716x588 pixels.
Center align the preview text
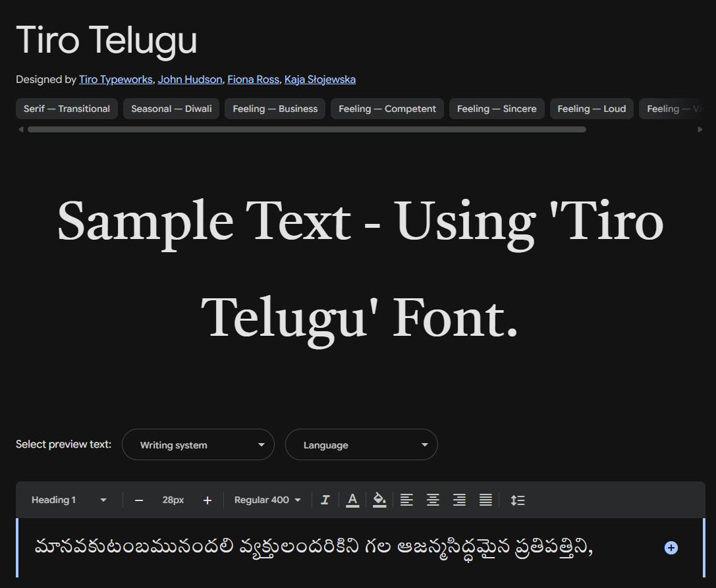pos(433,500)
